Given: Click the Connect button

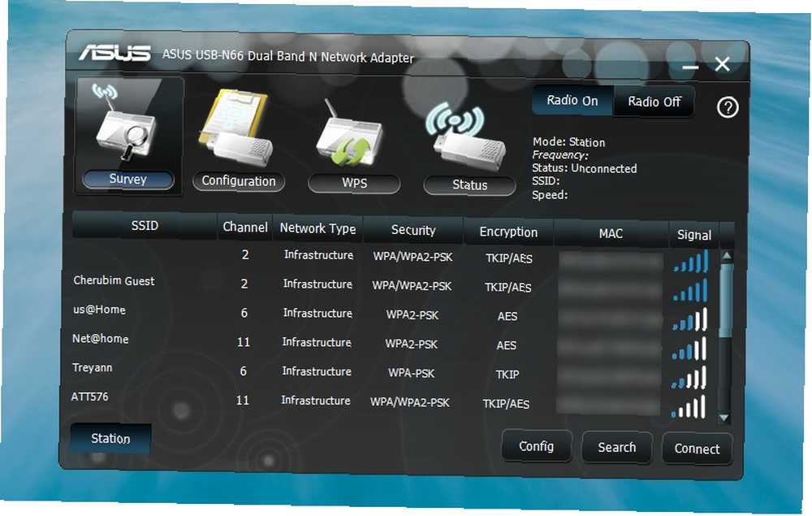Looking at the screenshot, I should (x=697, y=449).
